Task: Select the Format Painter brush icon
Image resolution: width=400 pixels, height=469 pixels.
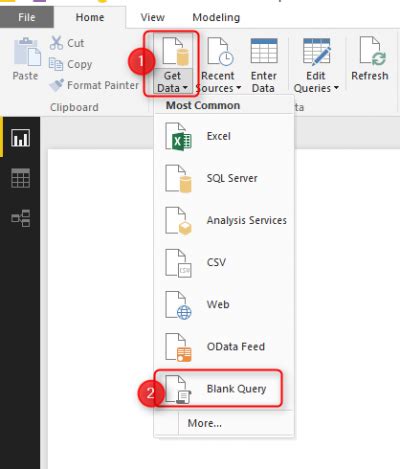Action: (56, 85)
